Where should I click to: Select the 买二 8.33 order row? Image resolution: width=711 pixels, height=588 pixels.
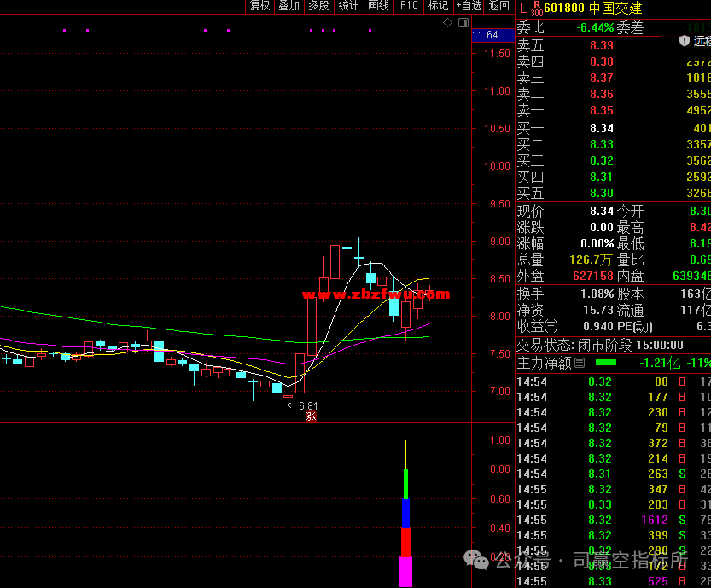point(614,144)
